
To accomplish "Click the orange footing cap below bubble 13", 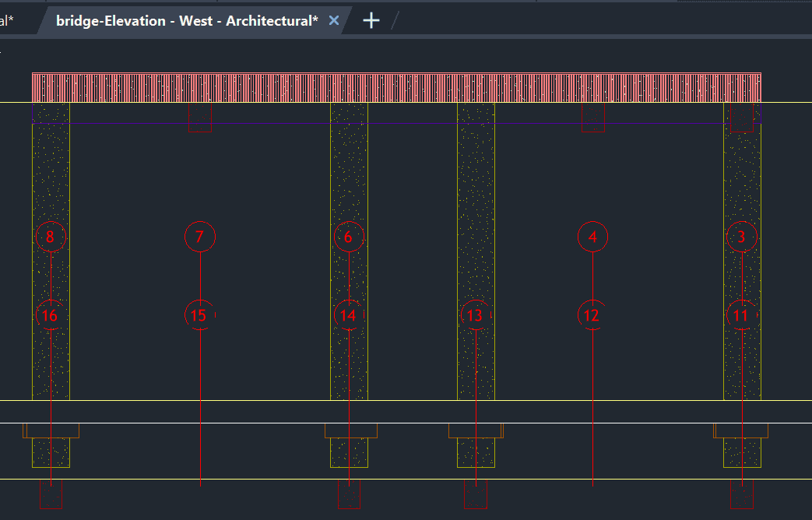I will [476, 430].
